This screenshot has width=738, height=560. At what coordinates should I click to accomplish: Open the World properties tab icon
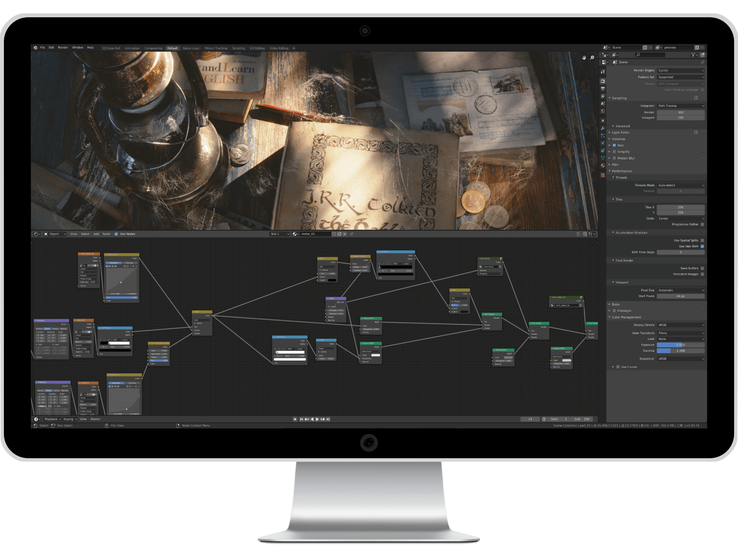click(603, 111)
